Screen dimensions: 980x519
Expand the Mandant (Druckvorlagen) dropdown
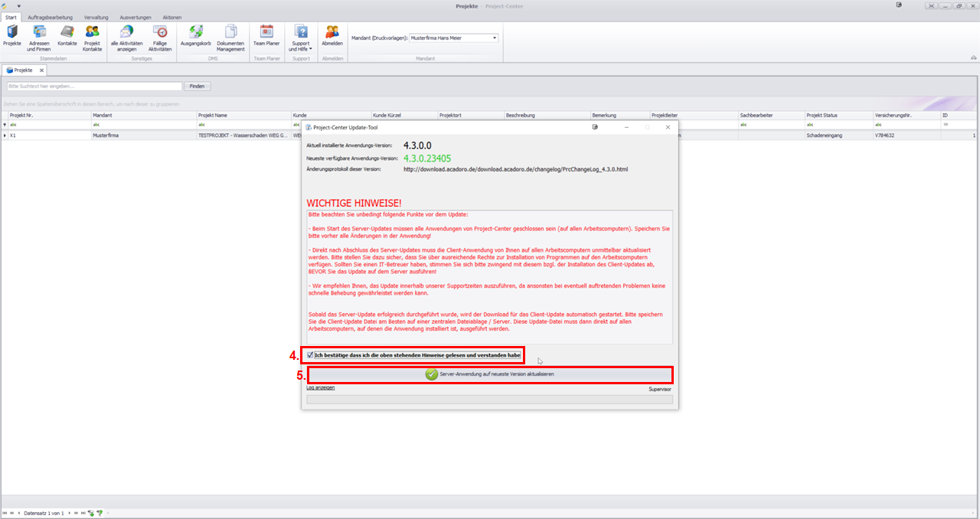pyautogui.click(x=495, y=38)
